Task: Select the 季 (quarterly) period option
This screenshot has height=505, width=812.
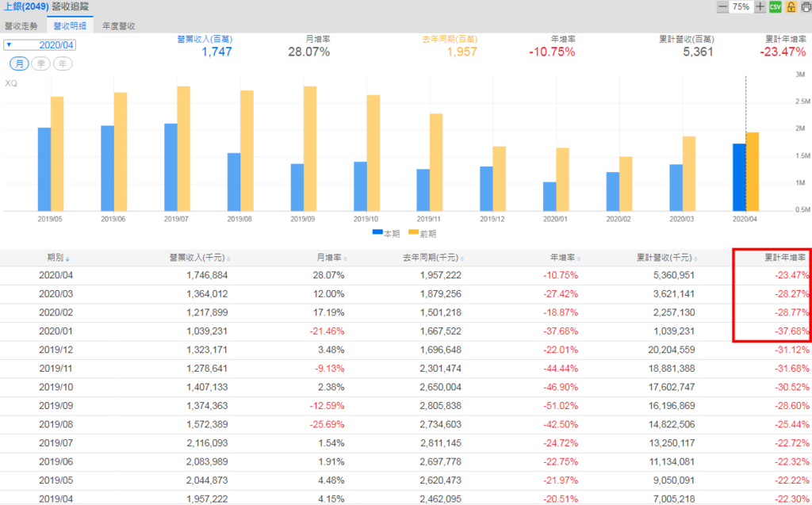Action: tap(41, 63)
